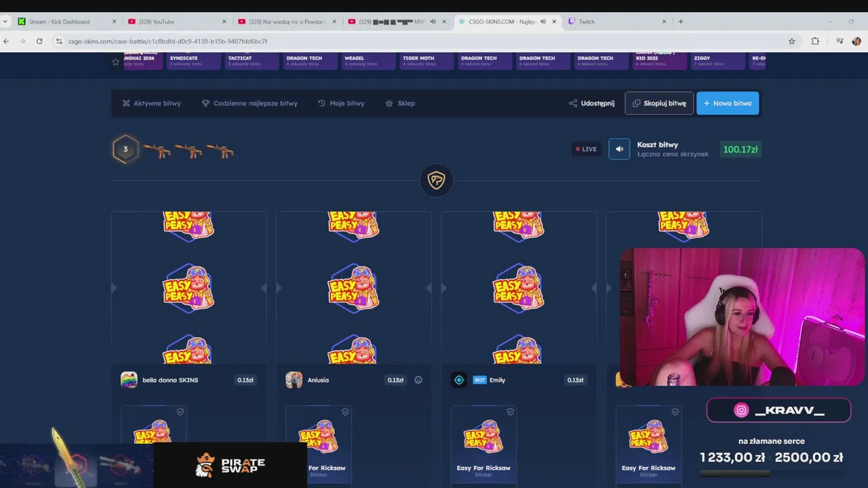Go forward in browser history
Screen dimensions: 868x488
(22, 41)
